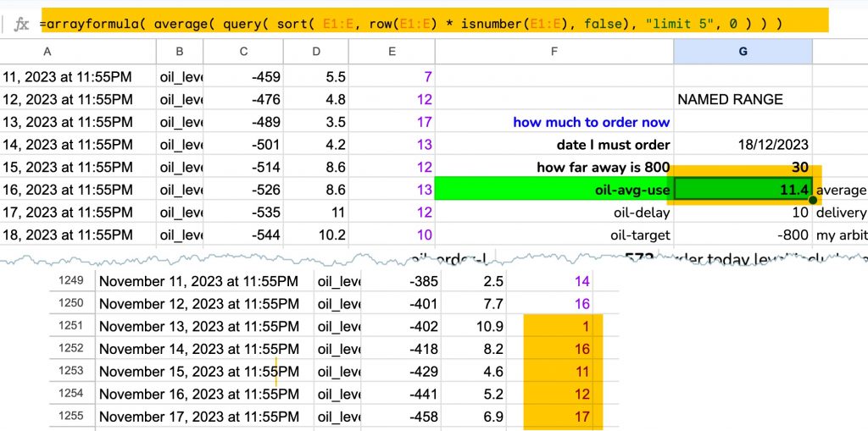Select the -544 cell
The height and width of the screenshot is (431, 868).
pyautogui.click(x=243, y=235)
